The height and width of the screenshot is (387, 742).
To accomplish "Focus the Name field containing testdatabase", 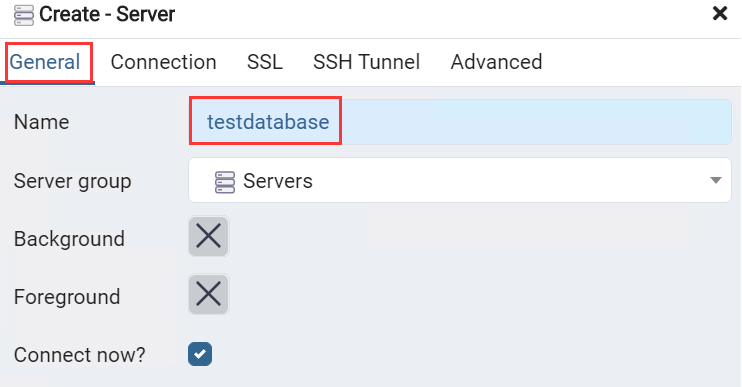I will point(460,122).
